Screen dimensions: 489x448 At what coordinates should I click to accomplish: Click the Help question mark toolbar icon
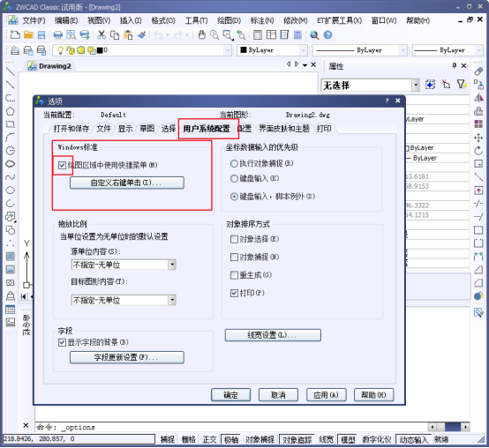[x=327, y=35]
